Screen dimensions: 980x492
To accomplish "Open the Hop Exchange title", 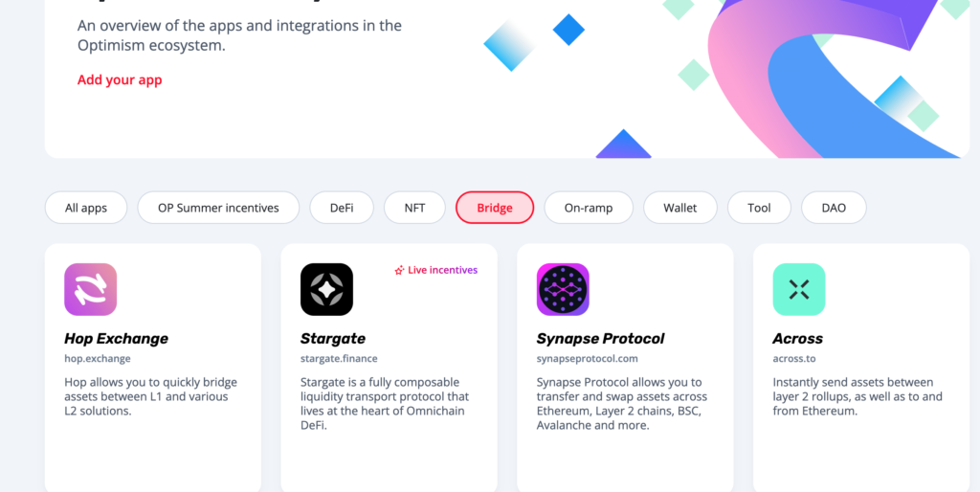I will click(x=116, y=339).
